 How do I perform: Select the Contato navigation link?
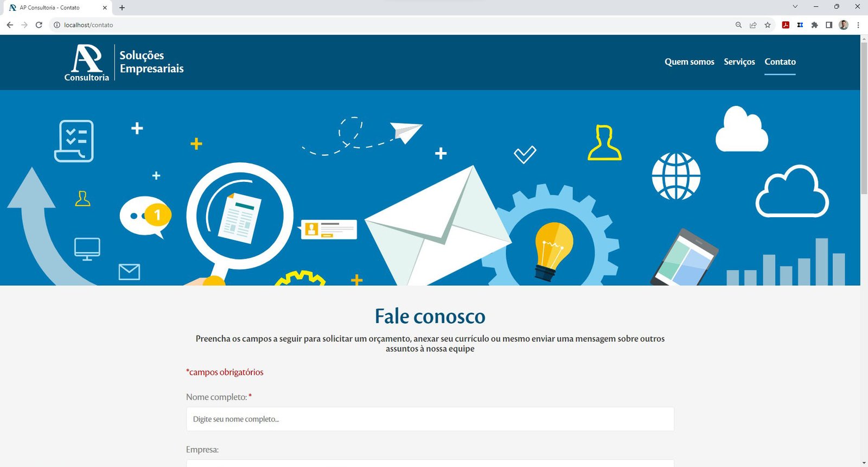click(780, 62)
